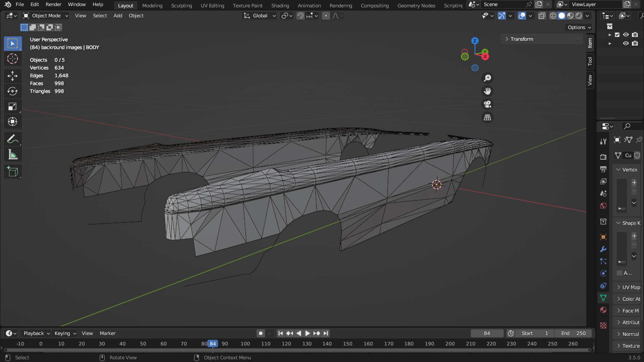This screenshot has width=644, height=362.
Task: Select the Rotate tool
Action: pyautogui.click(x=12, y=91)
